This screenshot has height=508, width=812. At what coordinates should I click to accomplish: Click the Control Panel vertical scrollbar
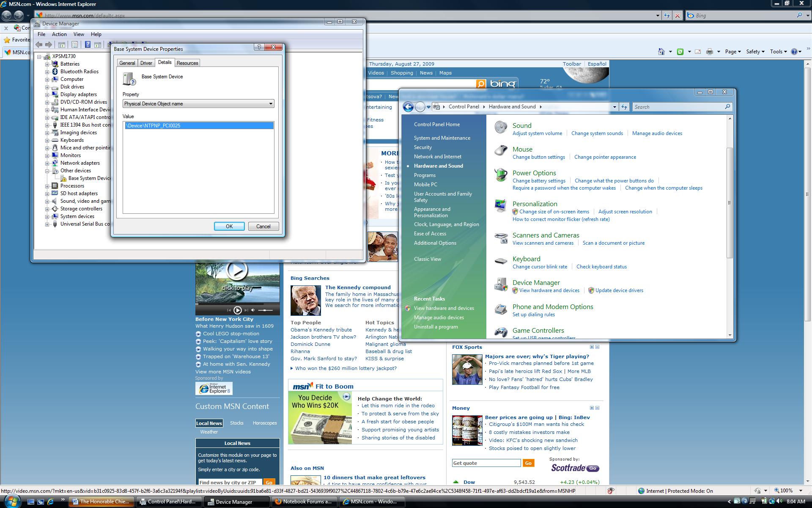coord(730,203)
